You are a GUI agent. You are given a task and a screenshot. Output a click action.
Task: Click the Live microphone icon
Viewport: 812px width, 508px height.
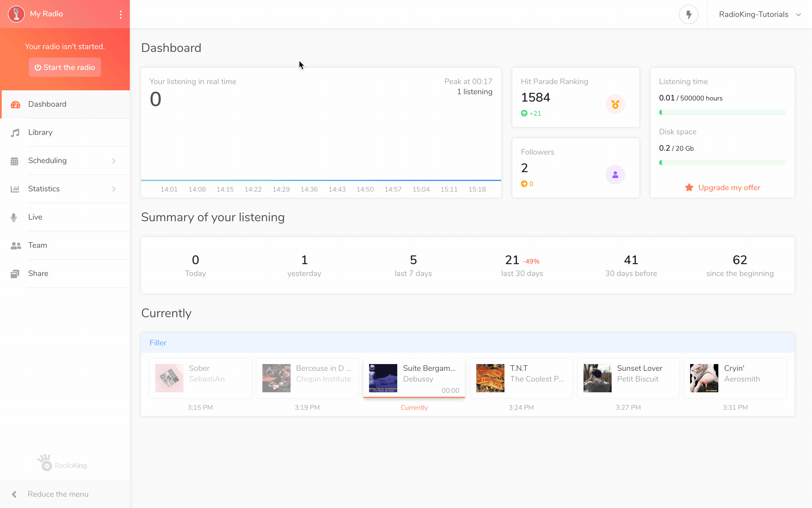(14, 217)
